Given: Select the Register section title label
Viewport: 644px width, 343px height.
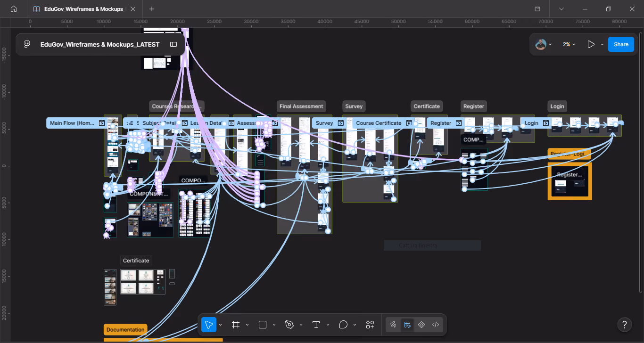Looking at the screenshot, I should [x=474, y=106].
